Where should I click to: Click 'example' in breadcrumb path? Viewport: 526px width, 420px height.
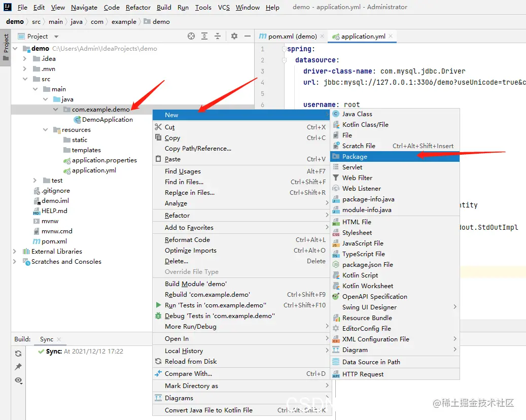pyautogui.click(x=124, y=22)
